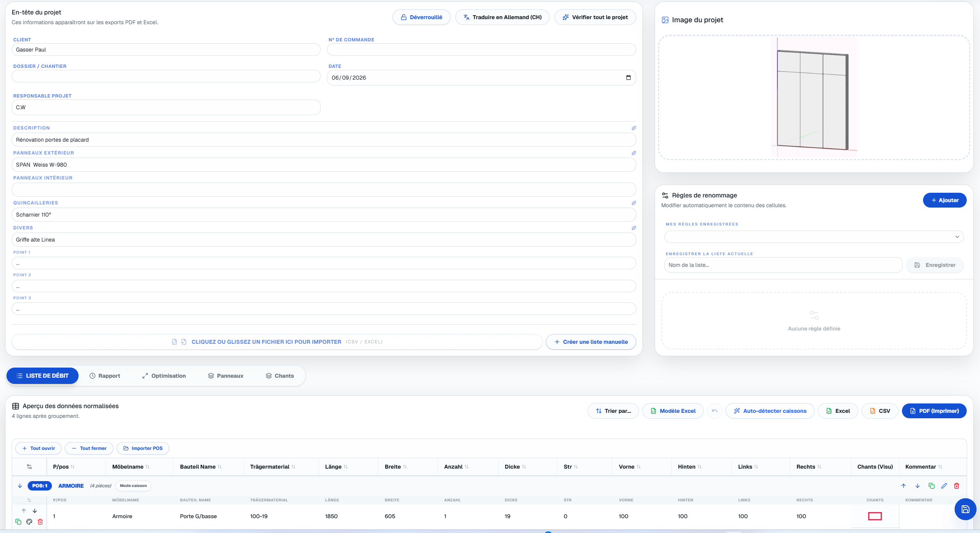Image resolution: width=980 pixels, height=533 pixels.
Task: Click the floating blue save button
Action: 965,509
